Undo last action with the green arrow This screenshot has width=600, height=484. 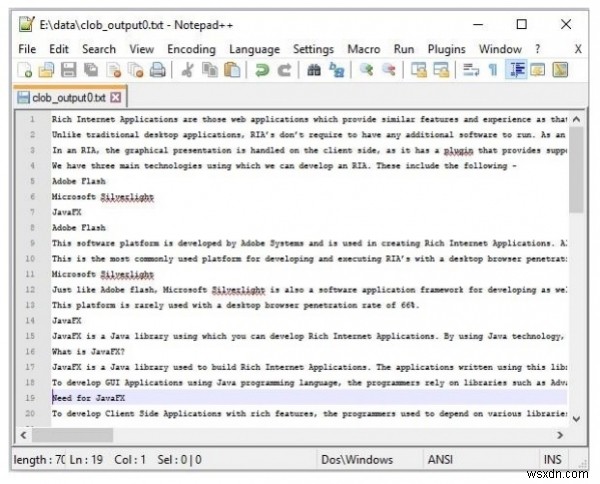[262, 70]
